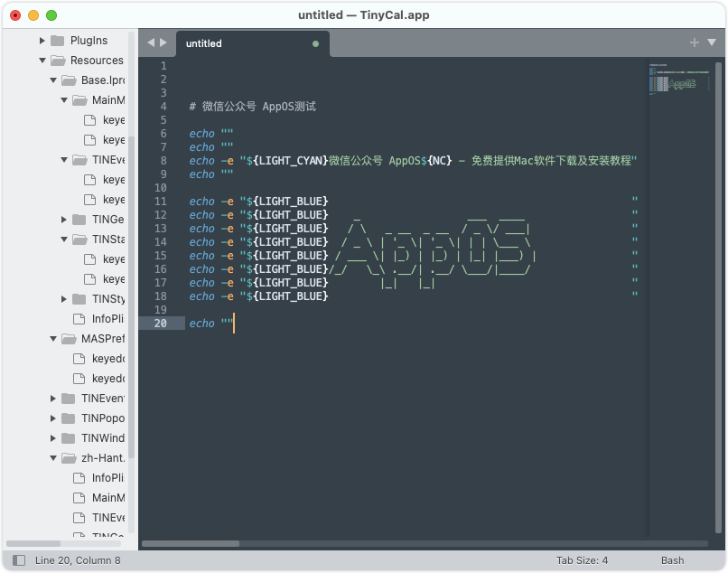
Task: Click line number 14 in gutter
Action: pyautogui.click(x=161, y=242)
